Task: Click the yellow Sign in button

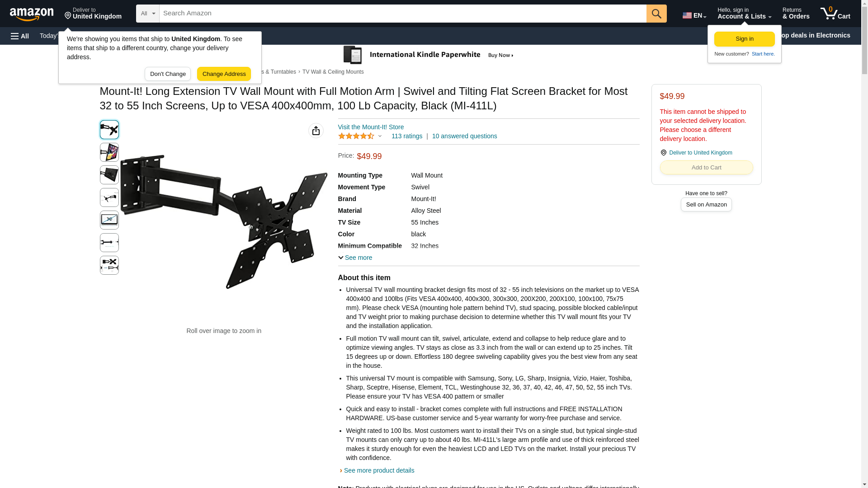Action: (x=744, y=39)
